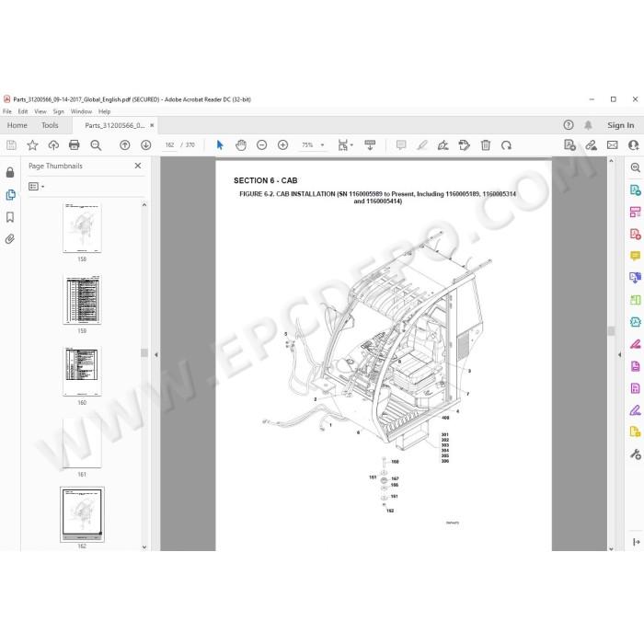The width and height of the screenshot is (644, 644).
Task: Open the search tool in right pane
Action: [636, 167]
